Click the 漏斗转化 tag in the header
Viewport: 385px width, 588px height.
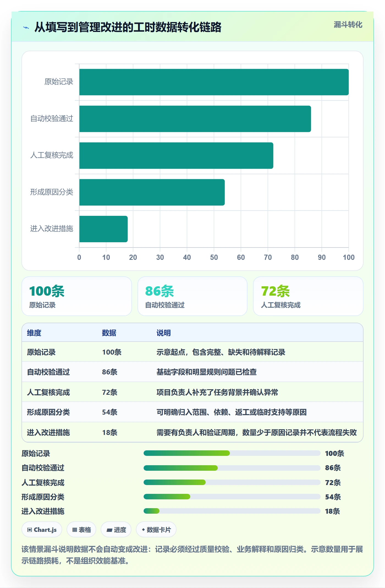point(348,25)
